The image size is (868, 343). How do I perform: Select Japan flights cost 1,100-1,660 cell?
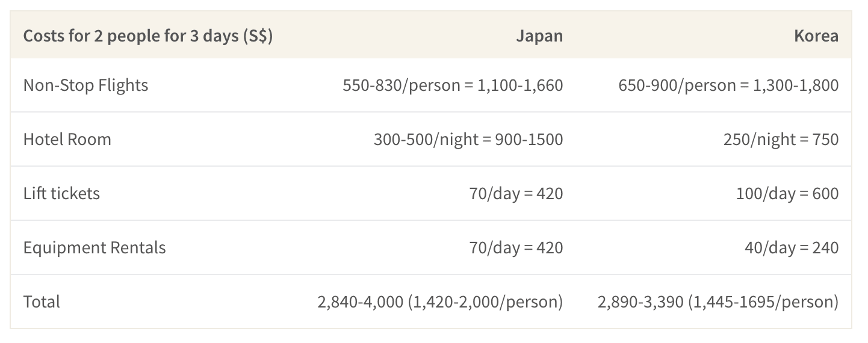point(453,85)
